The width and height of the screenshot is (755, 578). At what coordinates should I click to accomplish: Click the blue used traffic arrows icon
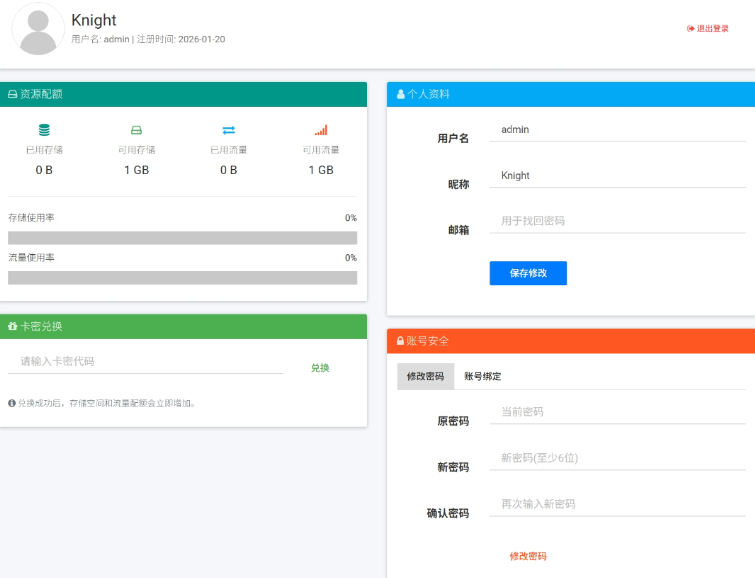click(x=229, y=130)
